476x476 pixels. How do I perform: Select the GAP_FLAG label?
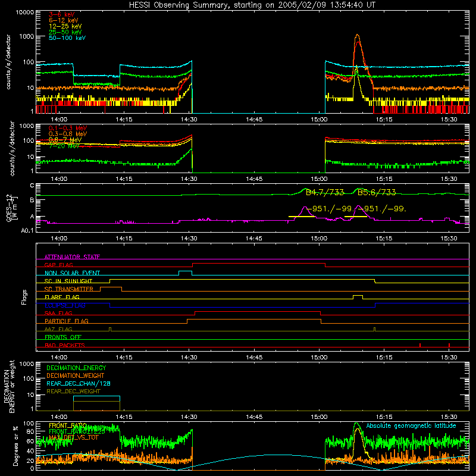tap(59, 265)
